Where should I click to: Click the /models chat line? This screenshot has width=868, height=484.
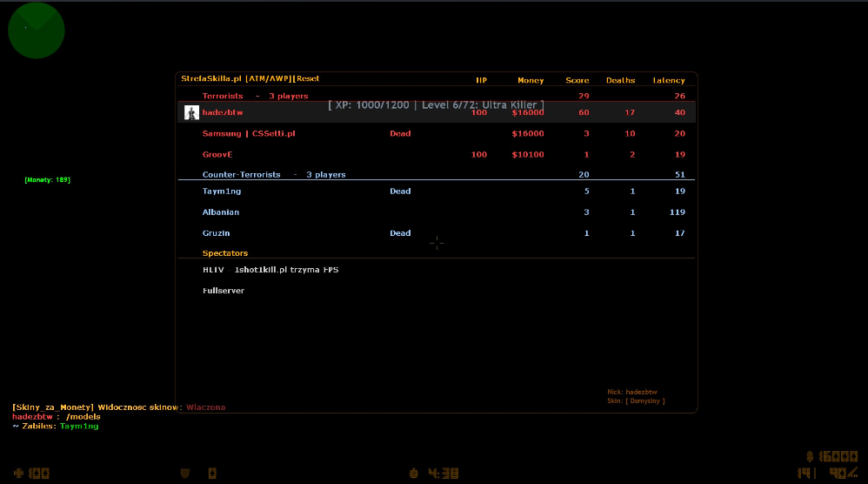57,416
